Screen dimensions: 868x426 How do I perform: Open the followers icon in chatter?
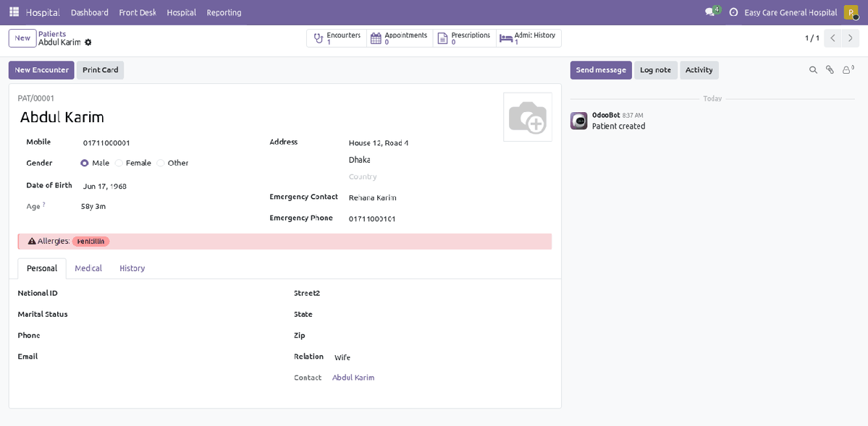tap(846, 69)
